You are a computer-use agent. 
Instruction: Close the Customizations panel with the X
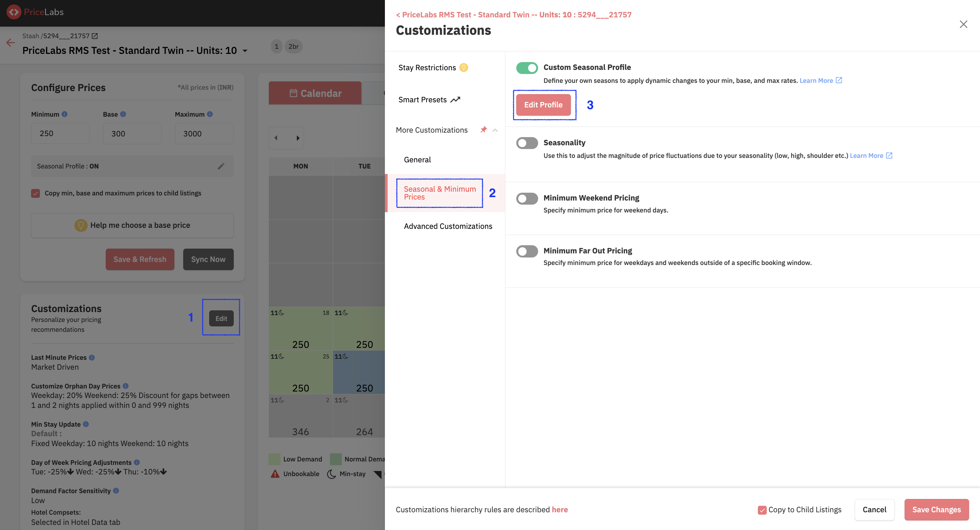[x=963, y=24]
